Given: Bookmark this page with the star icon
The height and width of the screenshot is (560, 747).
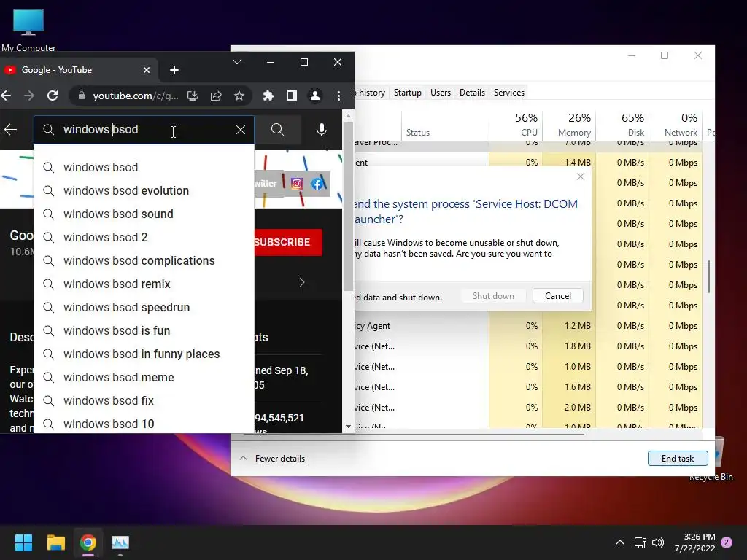Looking at the screenshot, I should click(x=239, y=96).
